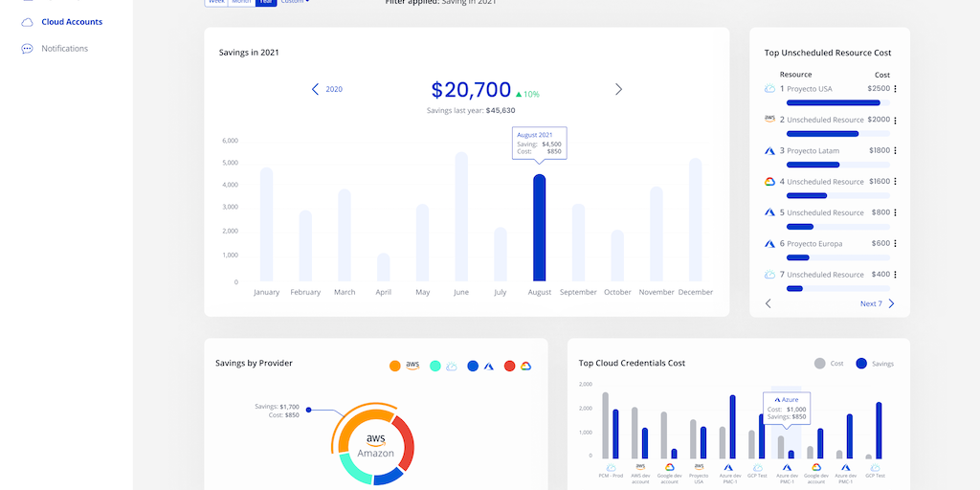Click the Notifications chat bubble icon
The width and height of the screenshot is (980, 490).
point(27,49)
